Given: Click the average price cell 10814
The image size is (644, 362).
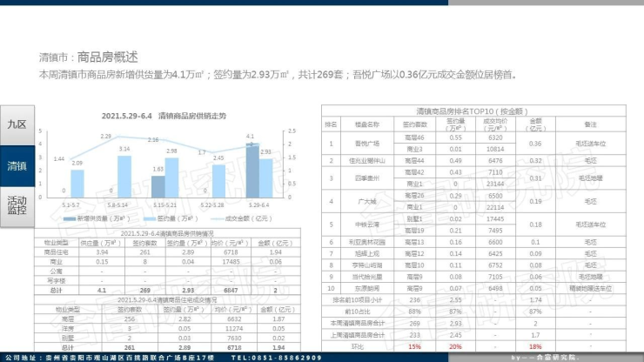Looking at the screenshot, I should pos(495,149).
